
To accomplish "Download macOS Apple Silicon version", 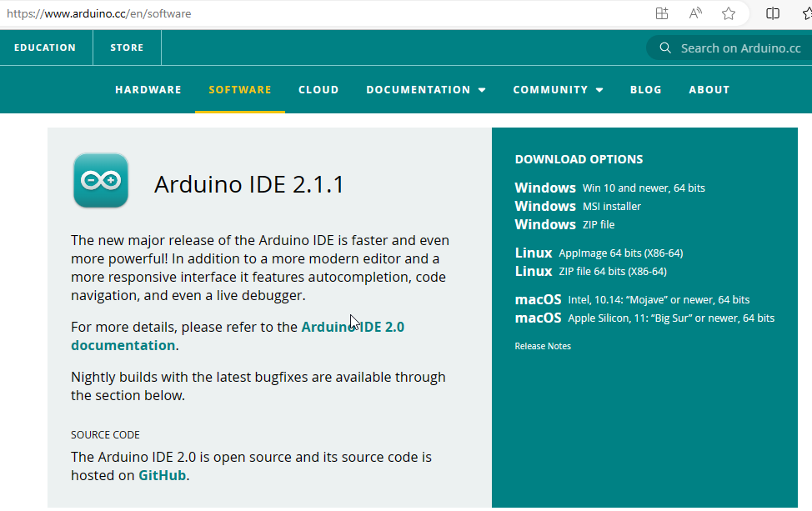I will click(x=644, y=318).
